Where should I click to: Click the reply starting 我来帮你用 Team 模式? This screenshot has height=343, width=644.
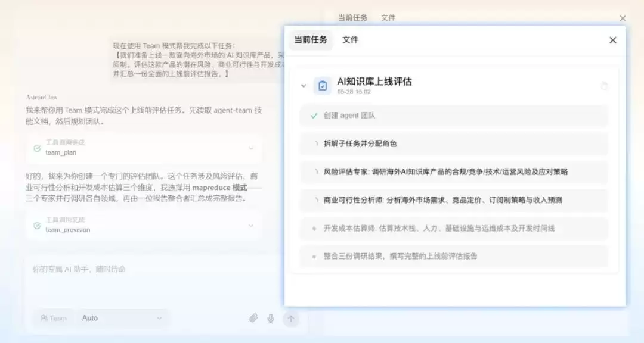point(144,116)
